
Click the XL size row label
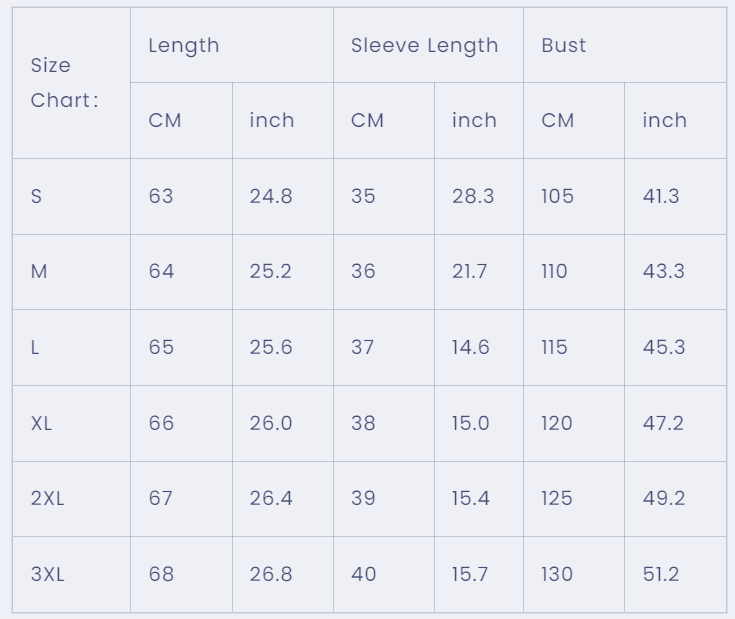click(x=71, y=424)
